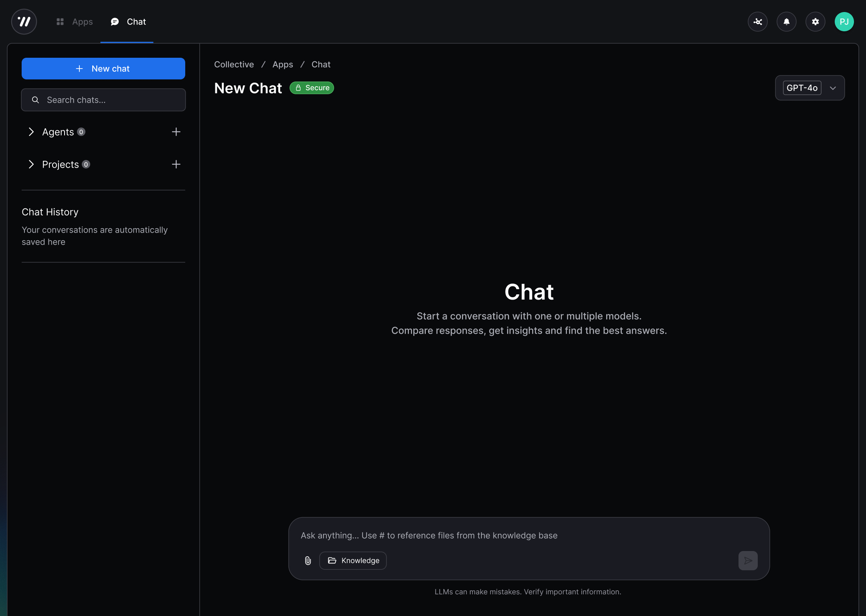This screenshot has width=866, height=616.
Task: Click the green Secure badge
Action: pyautogui.click(x=312, y=88)
